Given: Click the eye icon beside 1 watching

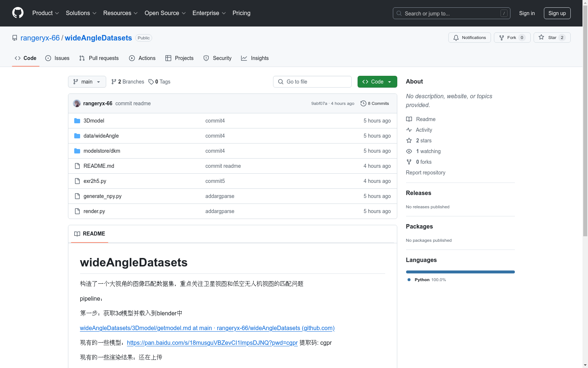Looking at the screenshot, I should point(409,151).
